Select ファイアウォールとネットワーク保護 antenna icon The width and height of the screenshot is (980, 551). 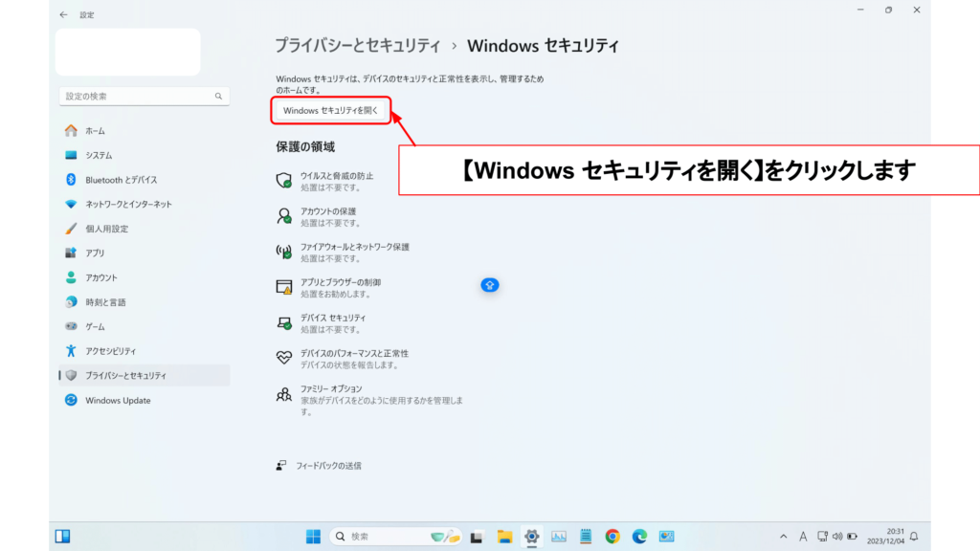click(283, 252)
